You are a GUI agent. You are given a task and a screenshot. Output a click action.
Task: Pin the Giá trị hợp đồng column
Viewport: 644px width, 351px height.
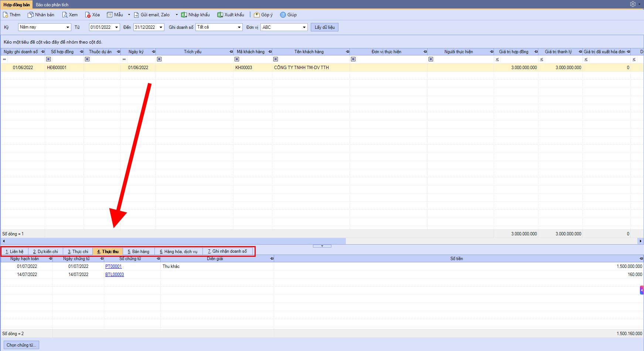point(536,52)
